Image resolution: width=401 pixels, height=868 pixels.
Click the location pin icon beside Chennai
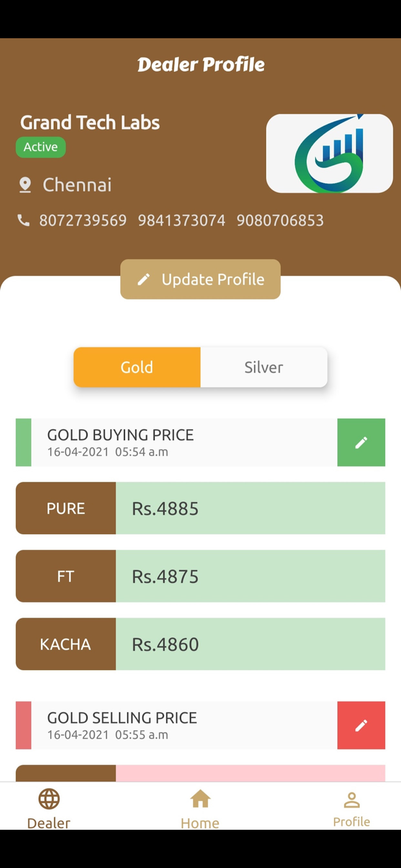pos(25,185)
